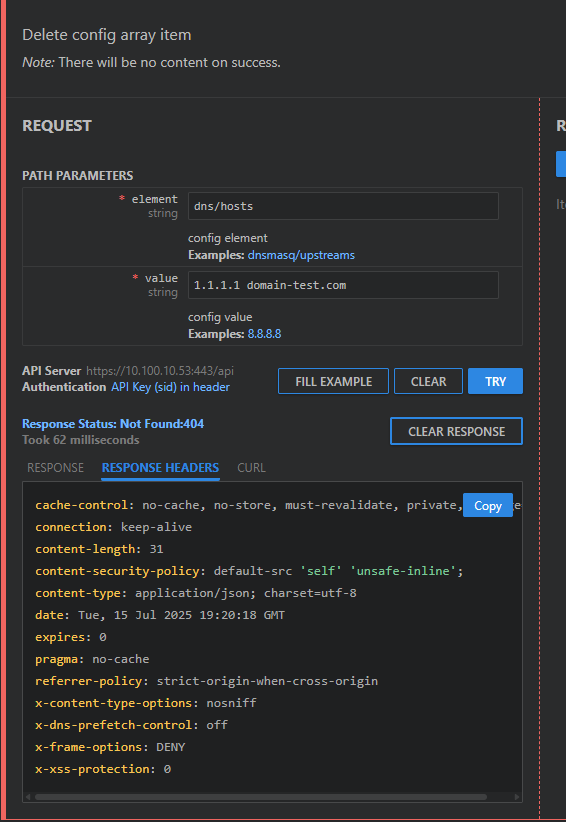This screenshot has height=822, width=566.
Task: Click Response Status: Not Found:404 text
Action: (x=113, y=424)
